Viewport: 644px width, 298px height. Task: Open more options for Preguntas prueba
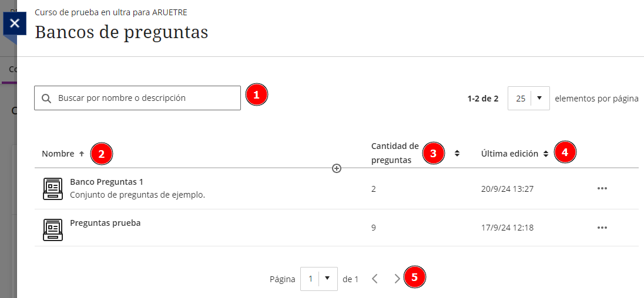point(602,227)
